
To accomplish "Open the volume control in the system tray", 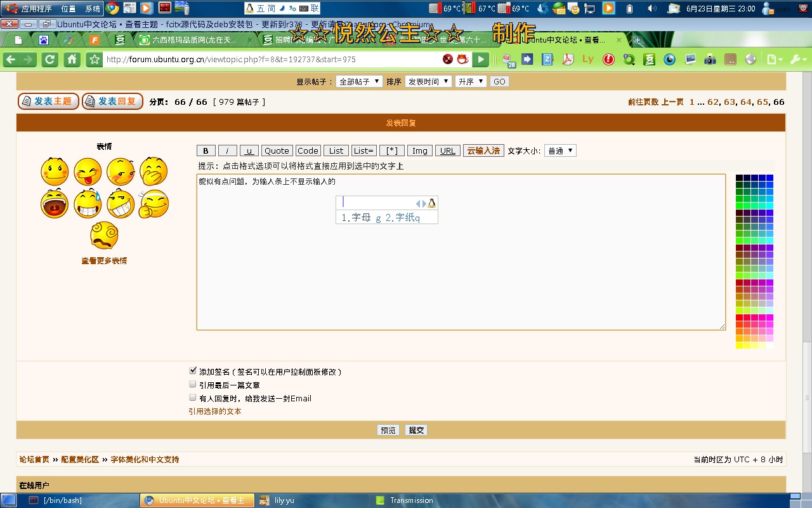I will (x=652, y=8).
